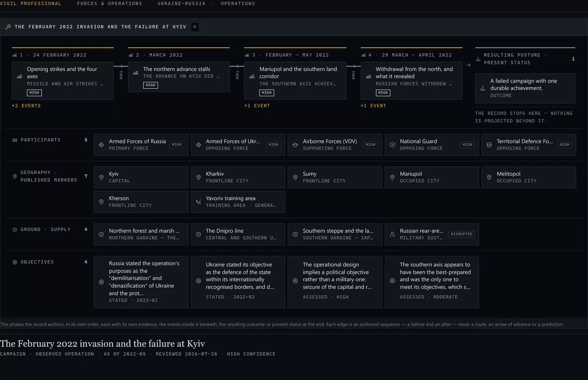Click the Disrupted status badge
This screenshot has width=588, height=380.
coord(462,234)
